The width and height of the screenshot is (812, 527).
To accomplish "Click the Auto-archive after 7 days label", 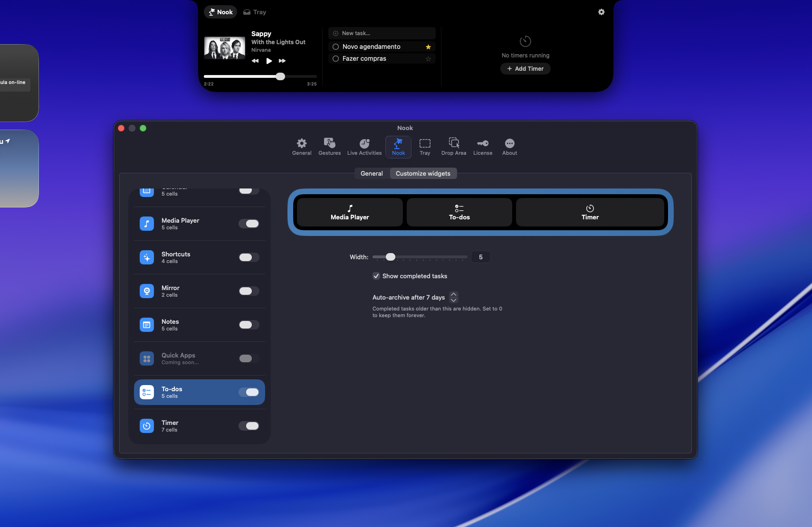I will pos(409,297).
